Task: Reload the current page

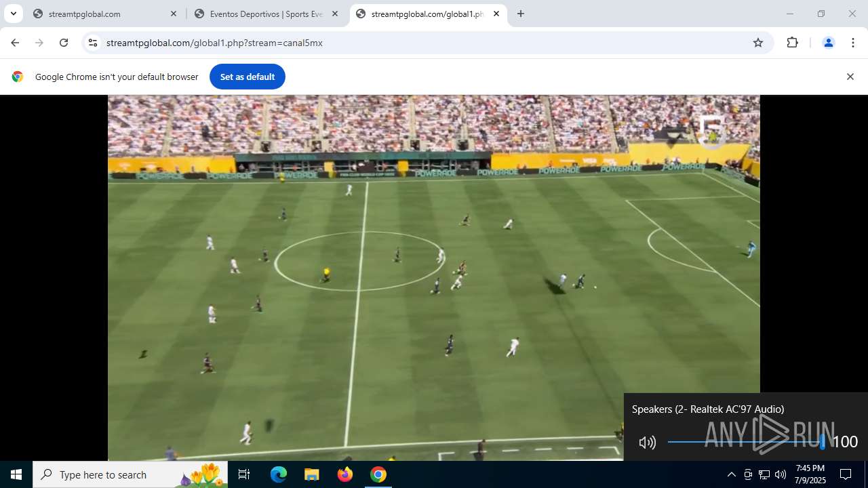Action: [x=64, y=43]
